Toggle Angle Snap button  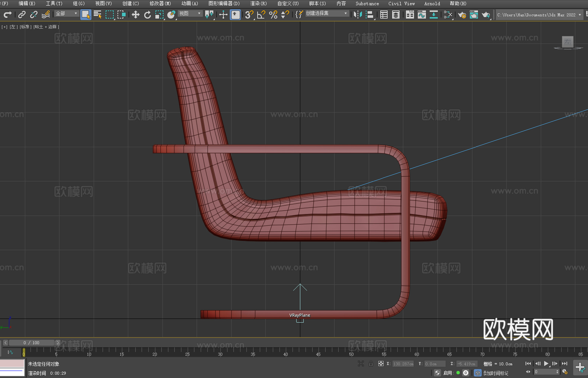pyautogui.click(x=261, y=14)
